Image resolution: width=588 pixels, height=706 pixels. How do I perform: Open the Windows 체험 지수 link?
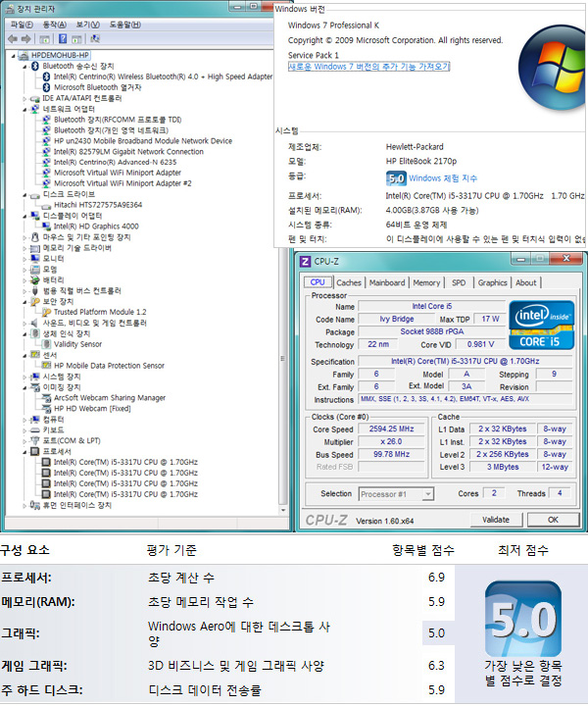[443, 178]
